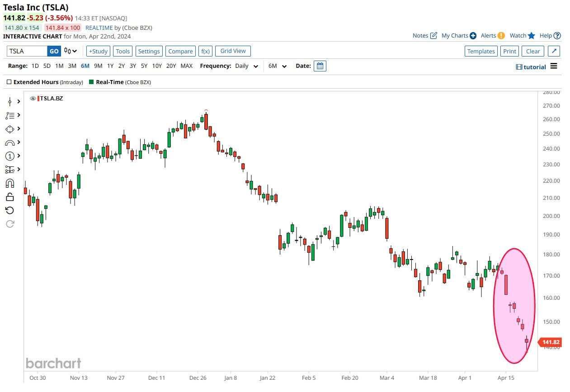This screenshot has height=392, width=570.
Task: Hide the TSLA.BZ series visibility
Action: coord(32,98)
